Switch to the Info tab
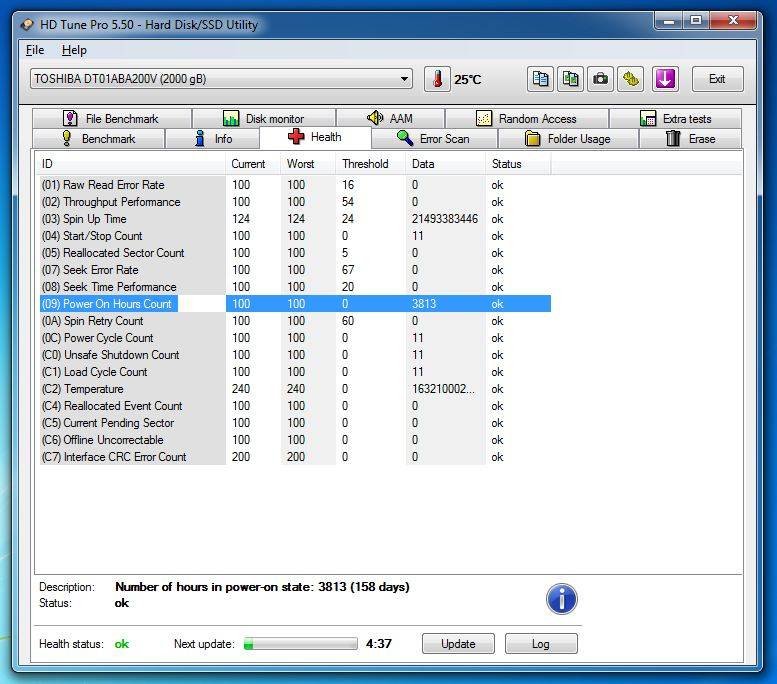 213,138
